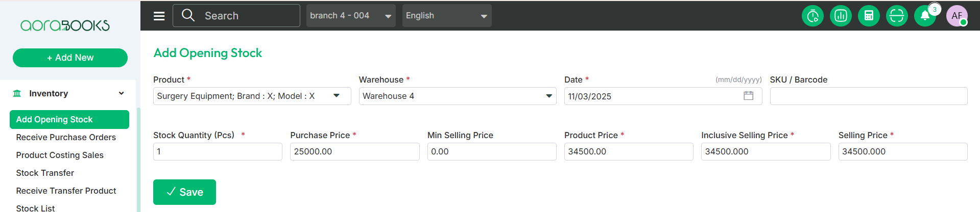Open the calculator icon
The height and width of the screenshot is (212, 980).
(869, 16)
